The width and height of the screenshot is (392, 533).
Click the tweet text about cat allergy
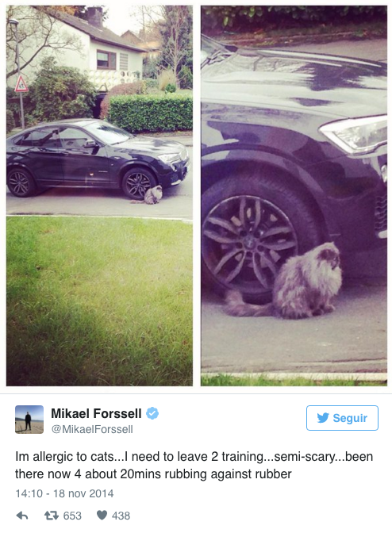(194, 465)
